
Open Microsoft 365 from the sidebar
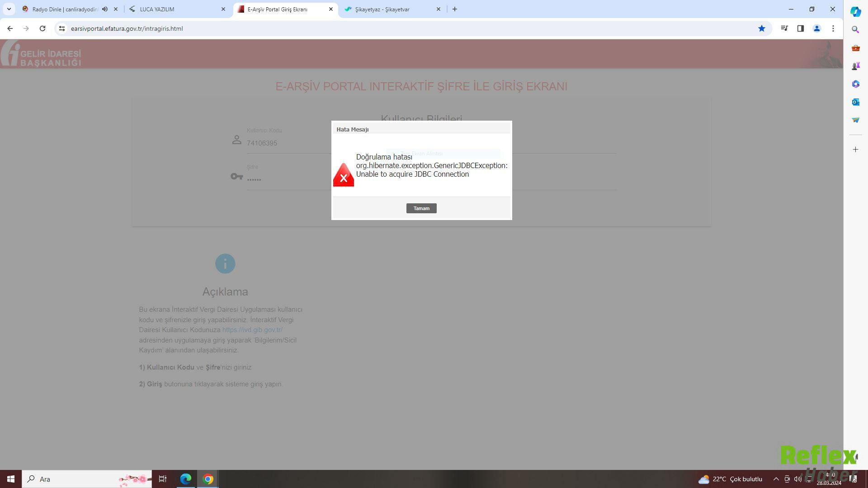click(855, 84)
